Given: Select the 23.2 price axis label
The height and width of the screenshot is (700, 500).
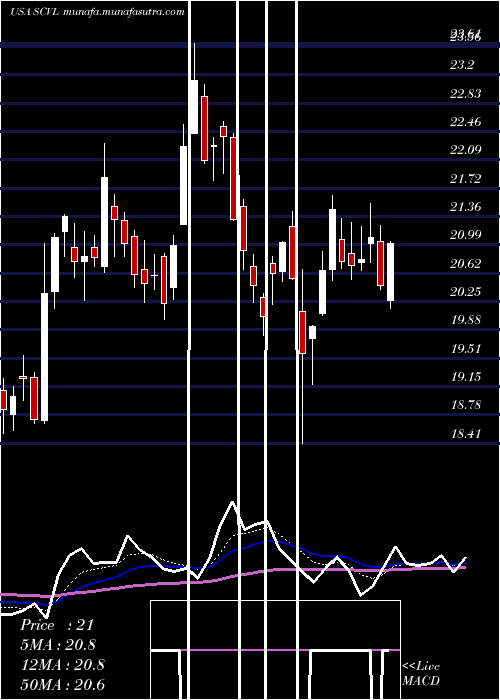Looking at the screenshot, I should (462, 65).
